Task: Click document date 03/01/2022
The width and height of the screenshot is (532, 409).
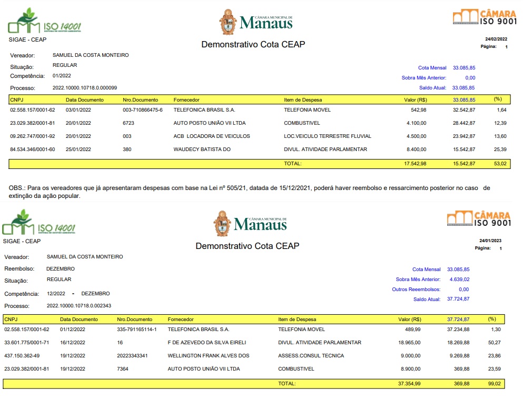Action: pos(78,110)
